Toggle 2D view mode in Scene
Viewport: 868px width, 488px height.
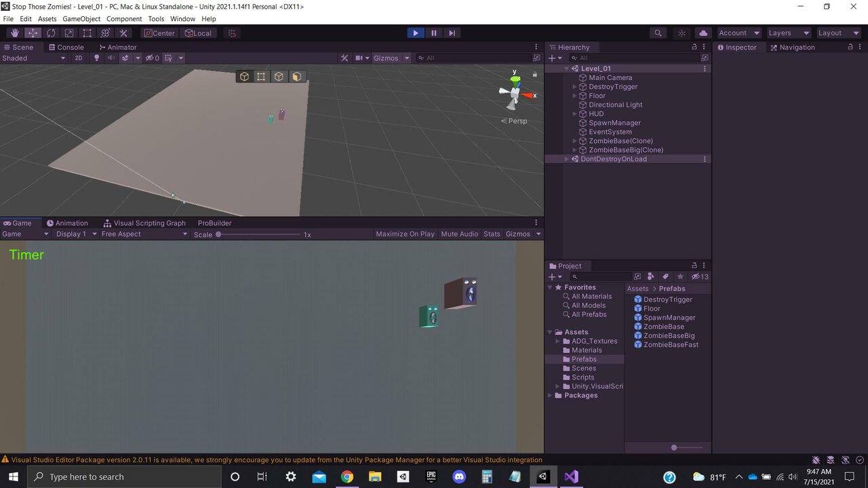(x=78, y=58)
